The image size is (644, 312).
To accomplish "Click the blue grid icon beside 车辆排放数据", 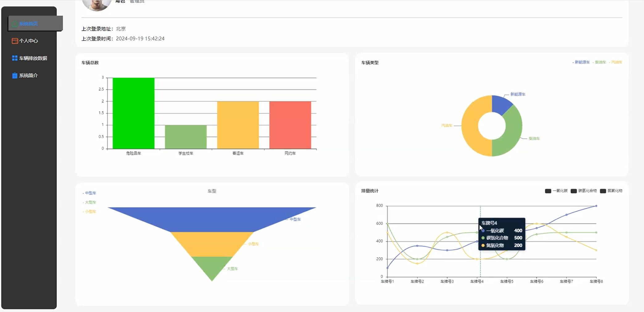I will (15, 58).
